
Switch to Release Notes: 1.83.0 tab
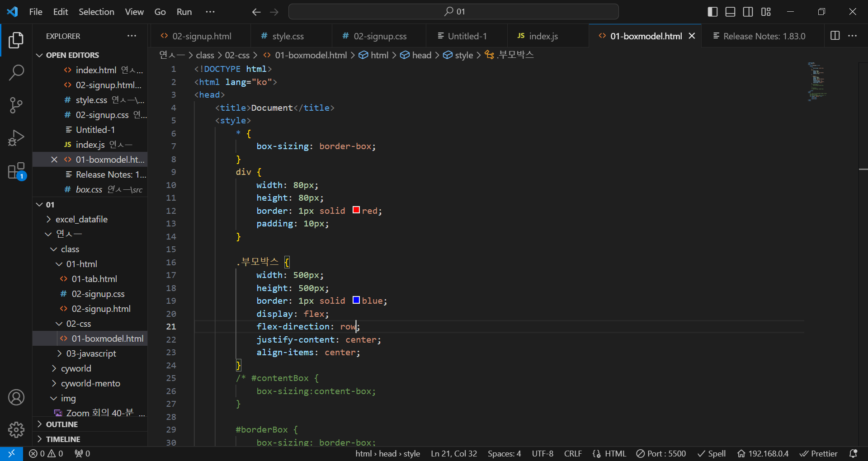pos(763,36)
